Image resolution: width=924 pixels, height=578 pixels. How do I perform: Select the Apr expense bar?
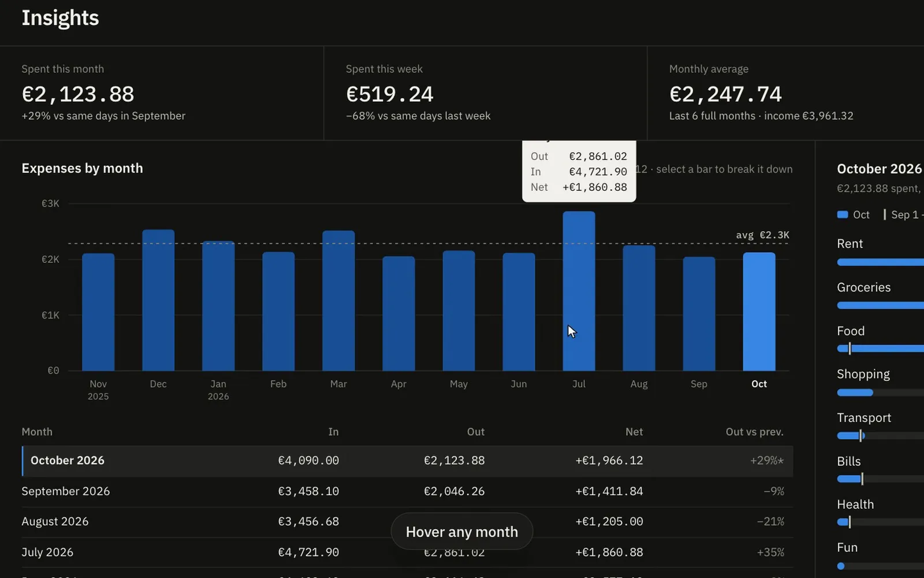click(x=398, y=313)
